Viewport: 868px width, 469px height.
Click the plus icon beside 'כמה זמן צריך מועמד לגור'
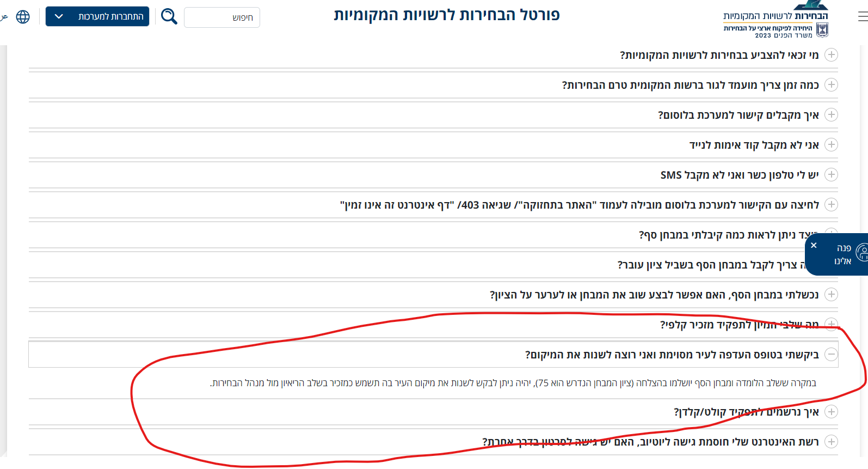[831, 84]
